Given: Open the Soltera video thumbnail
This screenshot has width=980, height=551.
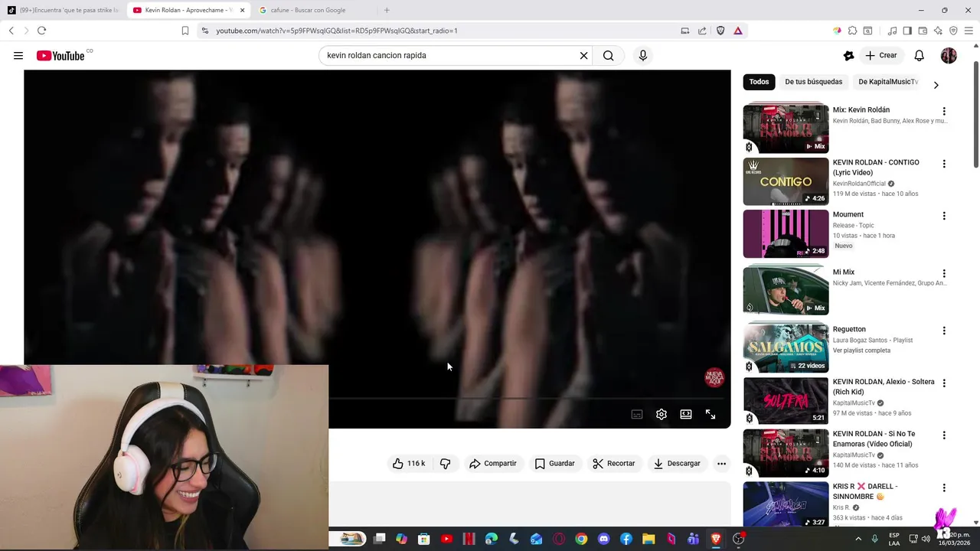Looking at the screenshot, I should pos(786,400).
